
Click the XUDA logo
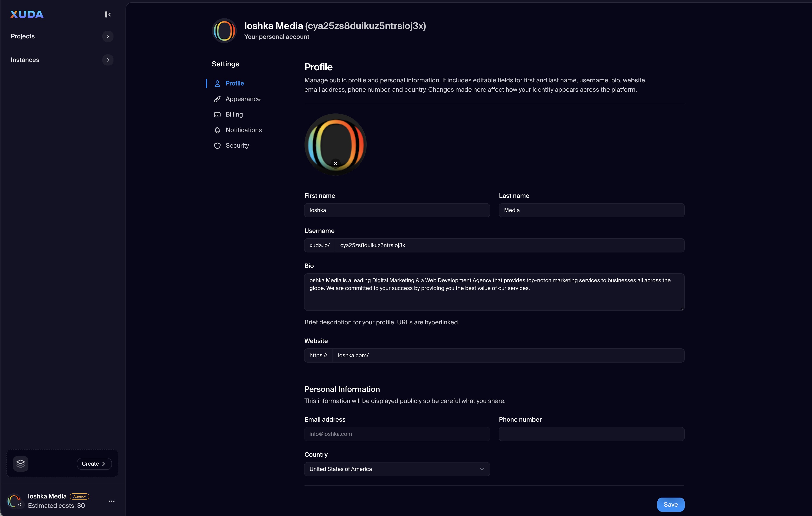(x=27, y=14)
